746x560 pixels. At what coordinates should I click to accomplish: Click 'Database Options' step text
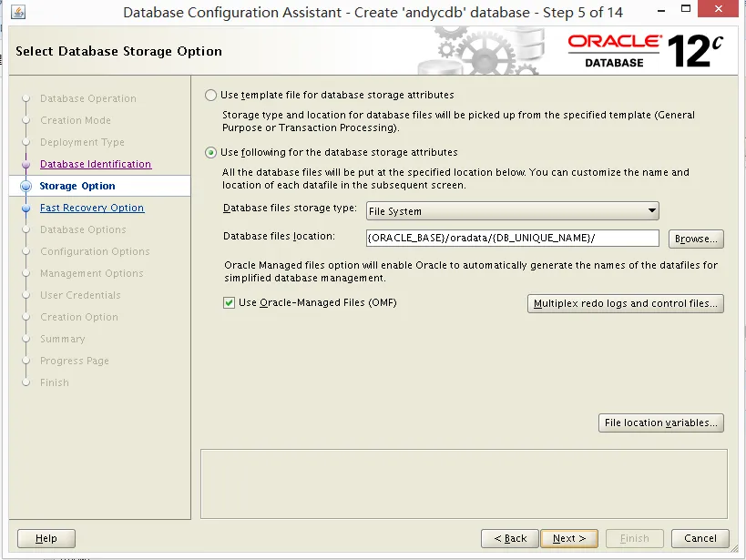coord(83,229)
